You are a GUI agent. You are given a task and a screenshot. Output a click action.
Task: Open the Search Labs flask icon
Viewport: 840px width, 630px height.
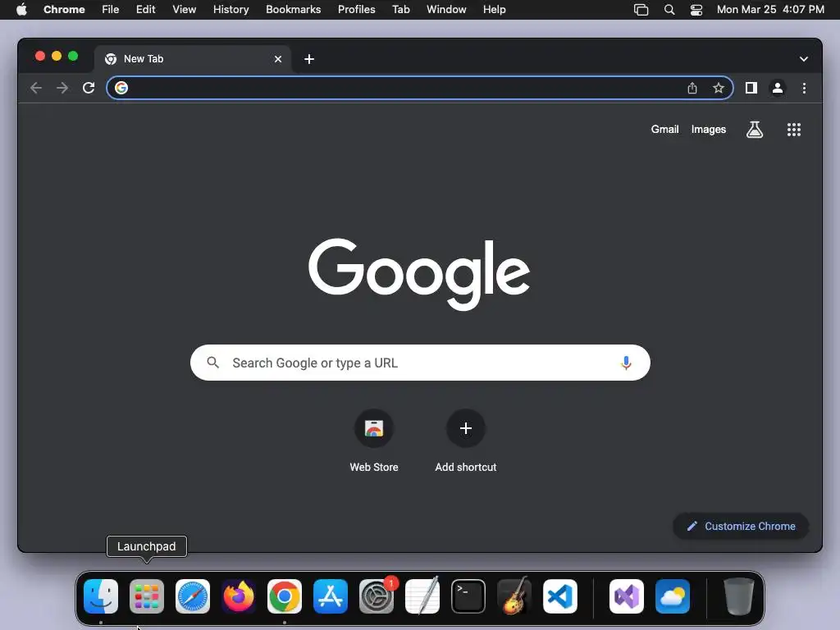click(755, 129)
